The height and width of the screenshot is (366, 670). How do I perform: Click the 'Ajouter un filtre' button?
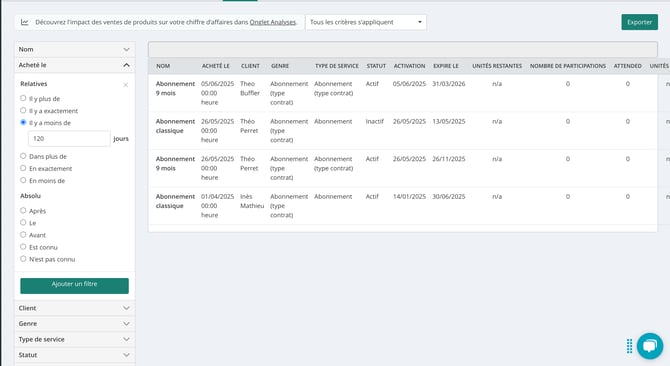(x=74, y=286)
